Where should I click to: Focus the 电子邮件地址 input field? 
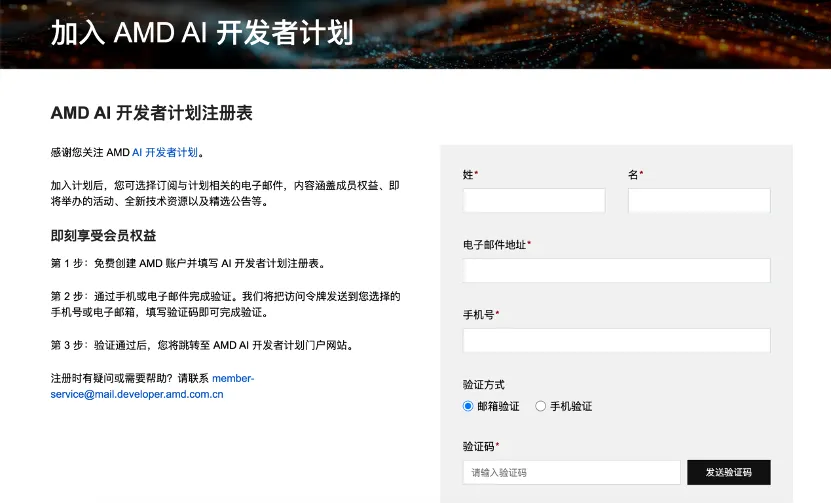617,271
